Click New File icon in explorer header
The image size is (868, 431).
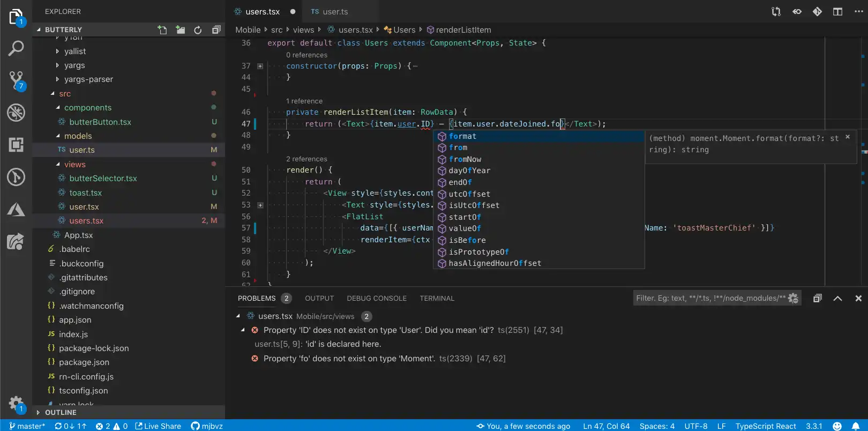tap(162, 30)
